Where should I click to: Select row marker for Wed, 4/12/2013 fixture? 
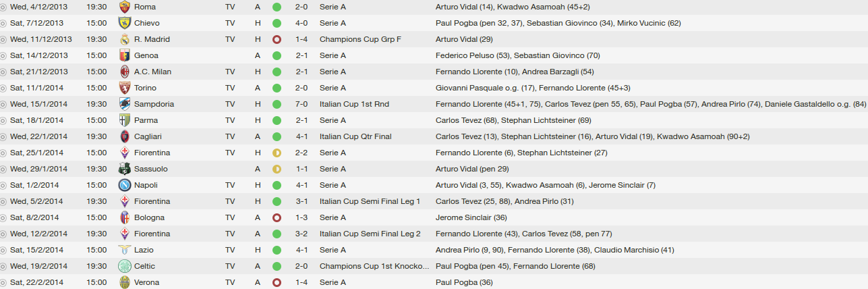click(x=3, y=7)
